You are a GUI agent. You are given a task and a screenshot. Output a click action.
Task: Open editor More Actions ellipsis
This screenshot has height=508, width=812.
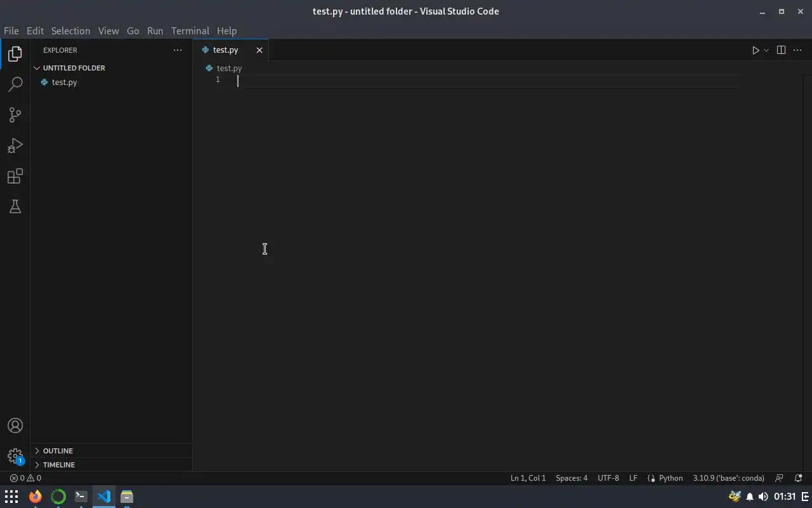(797, 50)
